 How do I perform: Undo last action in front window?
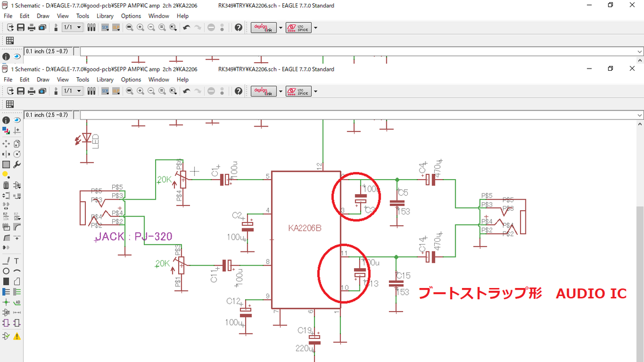click(187, 91)
